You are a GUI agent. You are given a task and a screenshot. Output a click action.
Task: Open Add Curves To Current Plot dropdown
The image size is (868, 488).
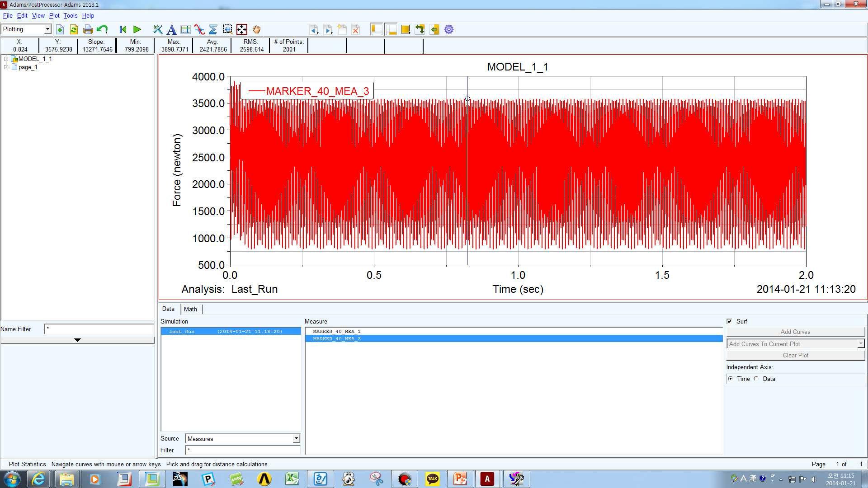795,344
